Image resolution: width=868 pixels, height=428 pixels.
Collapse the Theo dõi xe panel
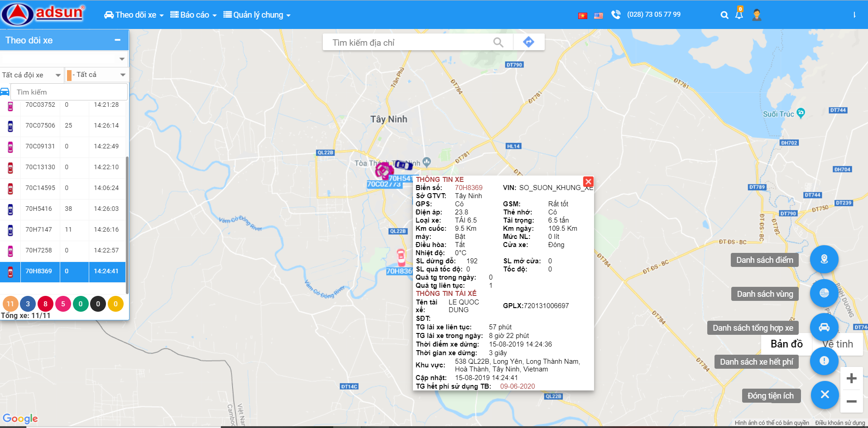coord(118,40)
